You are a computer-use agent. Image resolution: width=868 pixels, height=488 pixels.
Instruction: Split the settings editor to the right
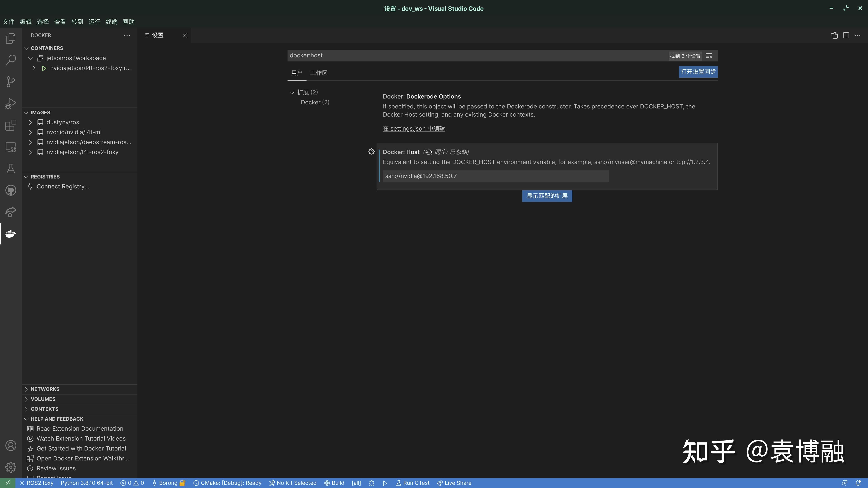847,35
